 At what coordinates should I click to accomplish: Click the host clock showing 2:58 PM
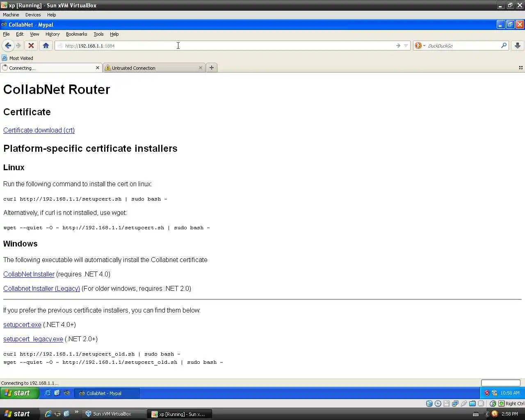[510, 414]
